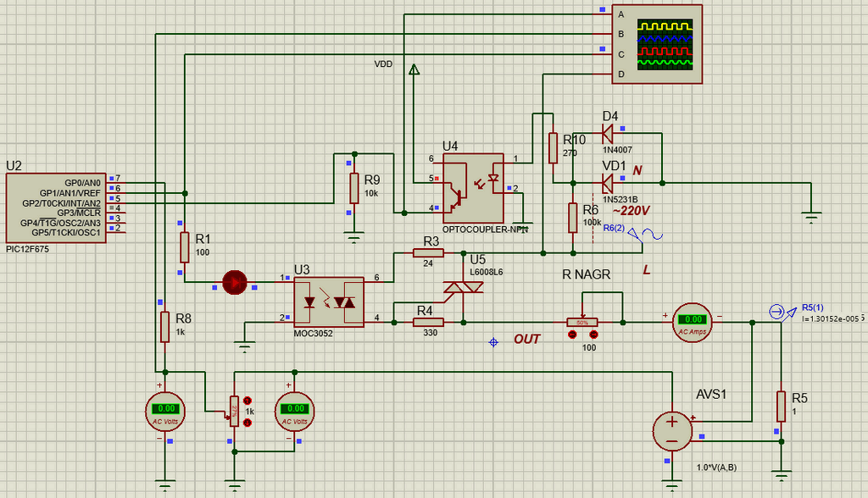Screen dimensions: 868x498
Task: Increase the 1k potentiometer with upper red button
Action: pyautogui.click(x=248, y=401)
